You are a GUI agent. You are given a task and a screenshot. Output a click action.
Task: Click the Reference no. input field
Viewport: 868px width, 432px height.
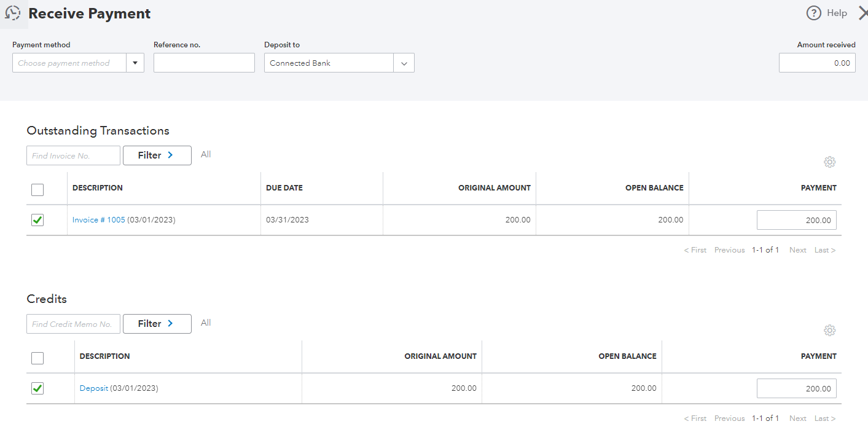204,62
